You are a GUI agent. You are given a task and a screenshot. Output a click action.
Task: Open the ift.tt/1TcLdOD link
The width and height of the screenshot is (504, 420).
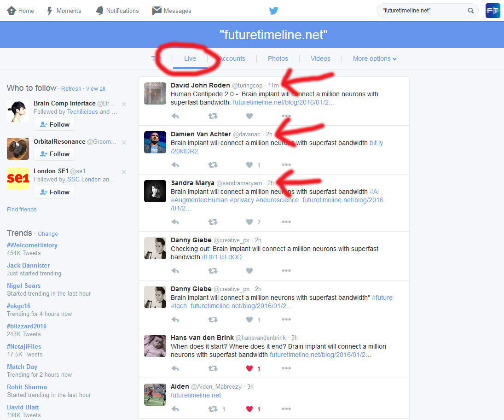[222, 257]
